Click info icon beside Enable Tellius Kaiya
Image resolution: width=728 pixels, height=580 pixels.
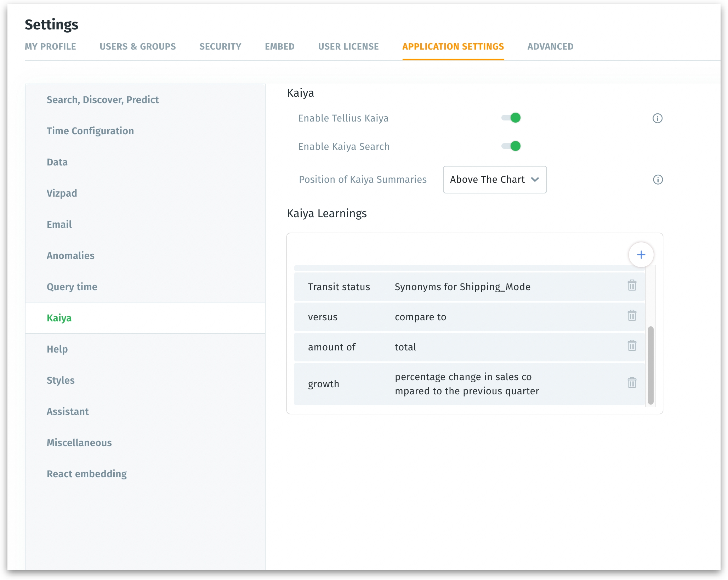[x=657, y=118]
